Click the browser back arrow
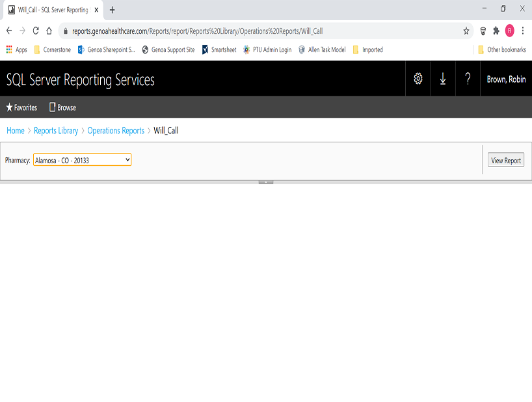The image size is (532, 402). [x=9, y=31]
